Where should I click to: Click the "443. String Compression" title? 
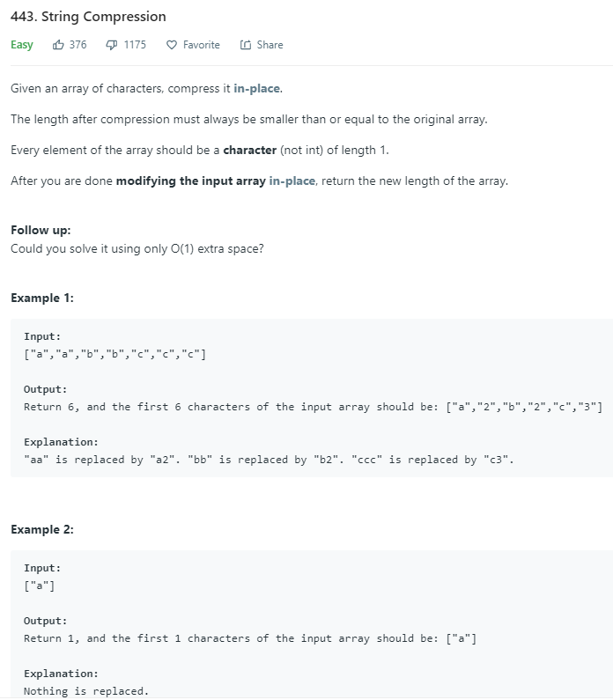tap(88, 17)
